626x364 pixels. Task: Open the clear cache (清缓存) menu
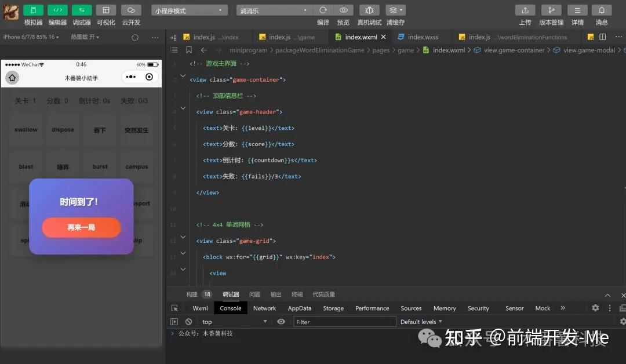395,10
